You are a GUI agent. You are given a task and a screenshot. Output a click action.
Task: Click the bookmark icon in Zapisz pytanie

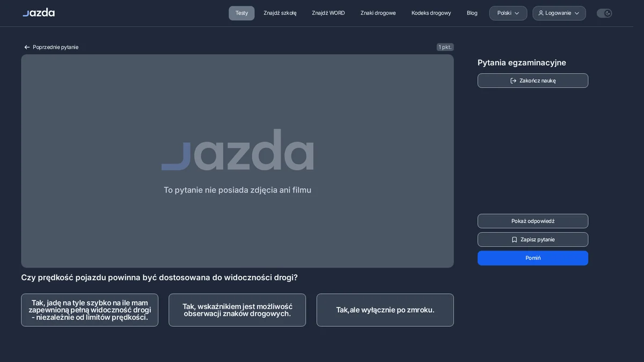[x=514, y=240]
